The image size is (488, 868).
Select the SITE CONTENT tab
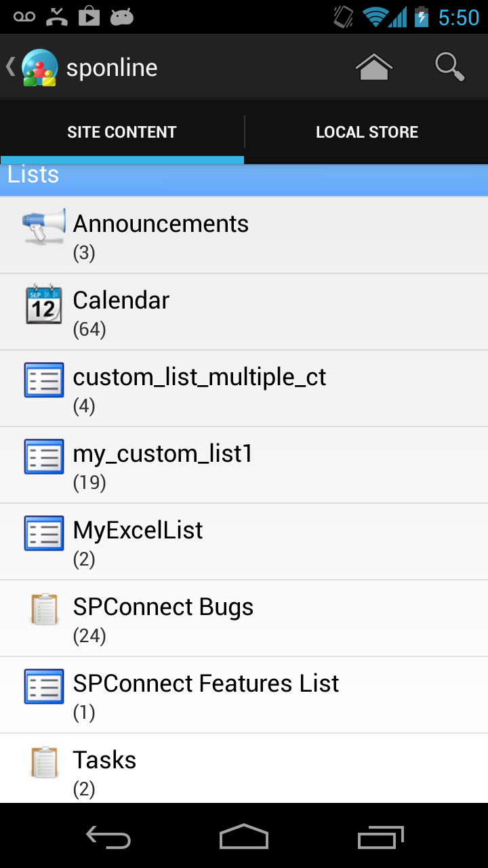click(122, 132)
